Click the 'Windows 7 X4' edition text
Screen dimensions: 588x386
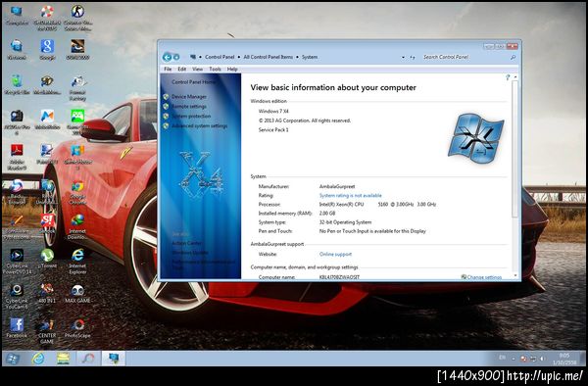(273, 112)
